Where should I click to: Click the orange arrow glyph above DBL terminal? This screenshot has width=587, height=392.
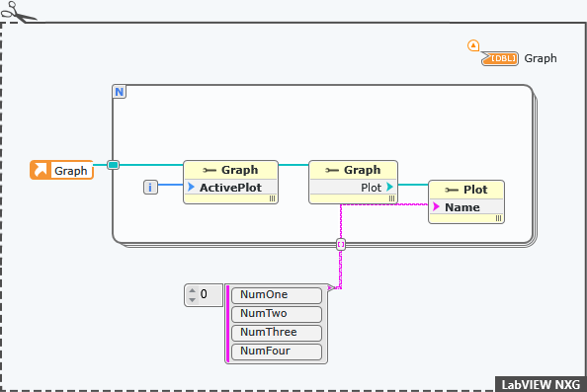click(473, 45)
